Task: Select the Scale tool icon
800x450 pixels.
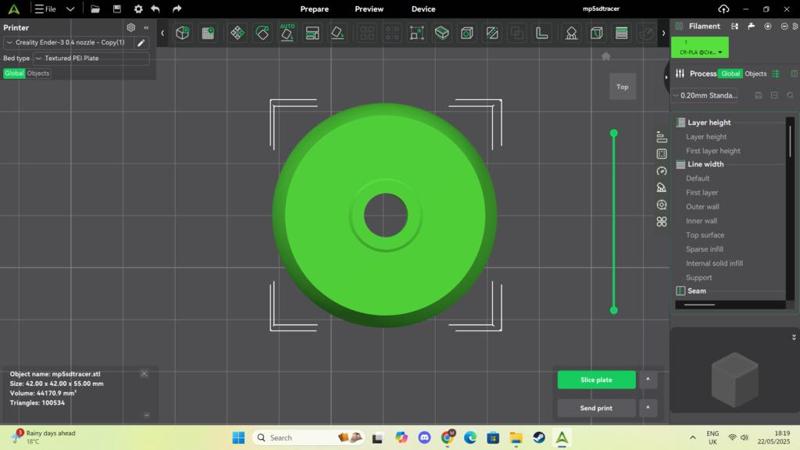Action: click(x=417, y=33)
